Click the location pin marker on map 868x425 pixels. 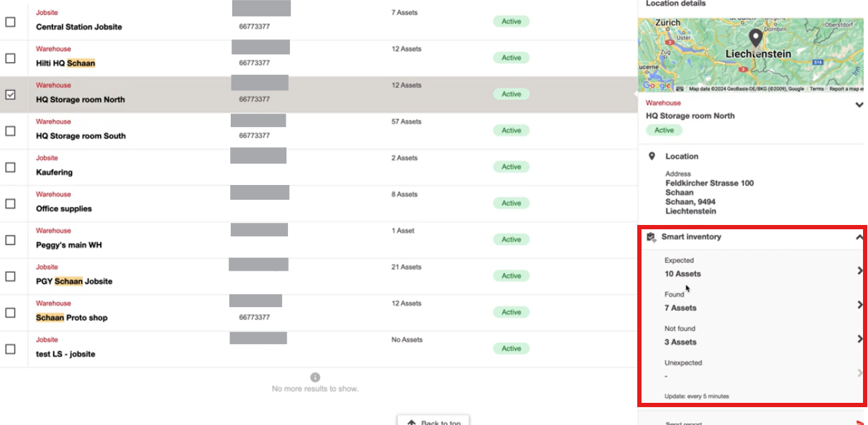pos(755,39)
